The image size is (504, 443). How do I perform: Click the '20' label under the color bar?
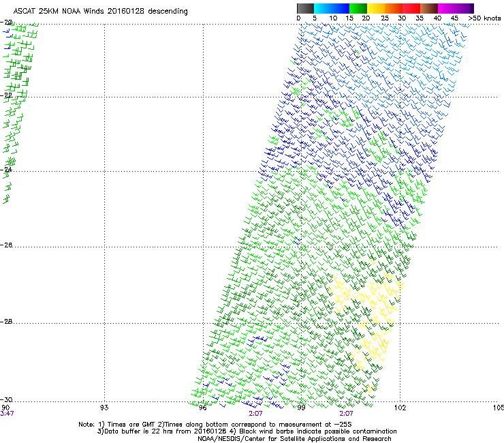(x=366, y=18)
